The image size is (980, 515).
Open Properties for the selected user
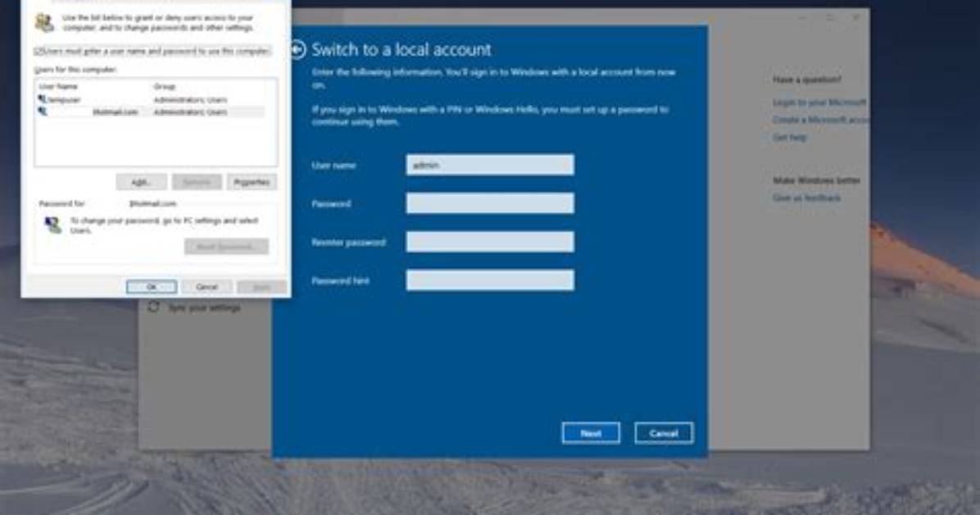tap(252, 182)
